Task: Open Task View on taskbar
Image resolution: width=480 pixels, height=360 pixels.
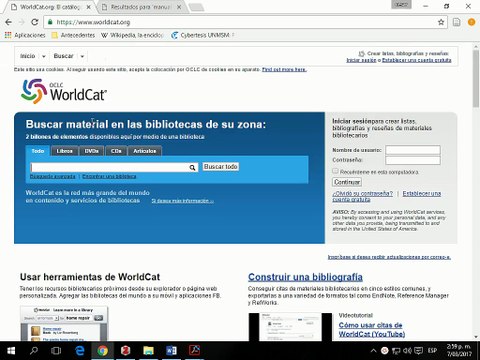Action: (x=56, y=351)
